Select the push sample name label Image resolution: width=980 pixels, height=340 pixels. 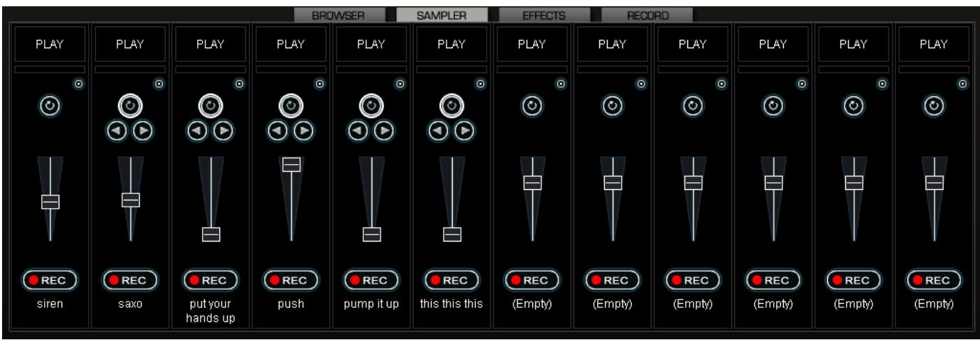[x=291, y=304]
